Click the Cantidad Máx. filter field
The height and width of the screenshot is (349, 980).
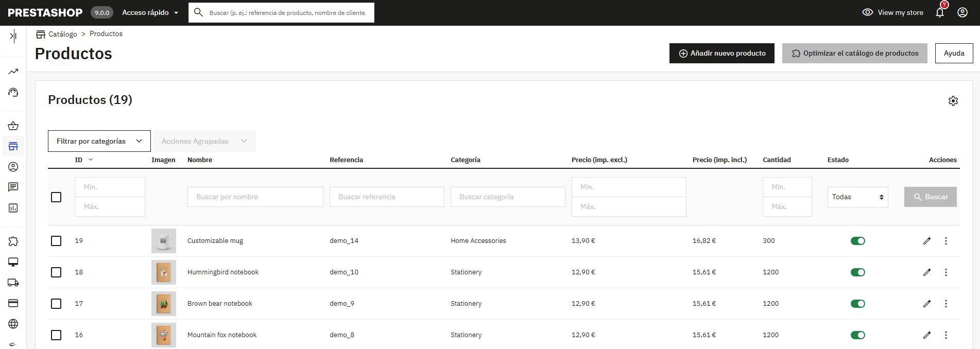pos(787,206)
